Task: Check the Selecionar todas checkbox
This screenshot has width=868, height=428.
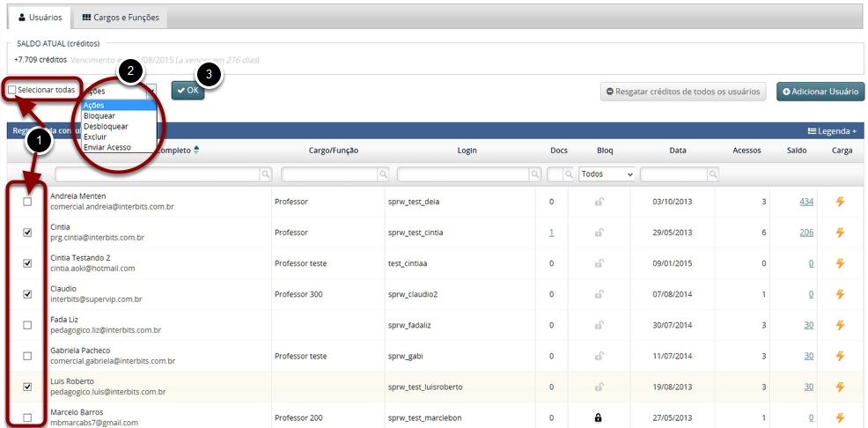Action: (x=12, y=90)
